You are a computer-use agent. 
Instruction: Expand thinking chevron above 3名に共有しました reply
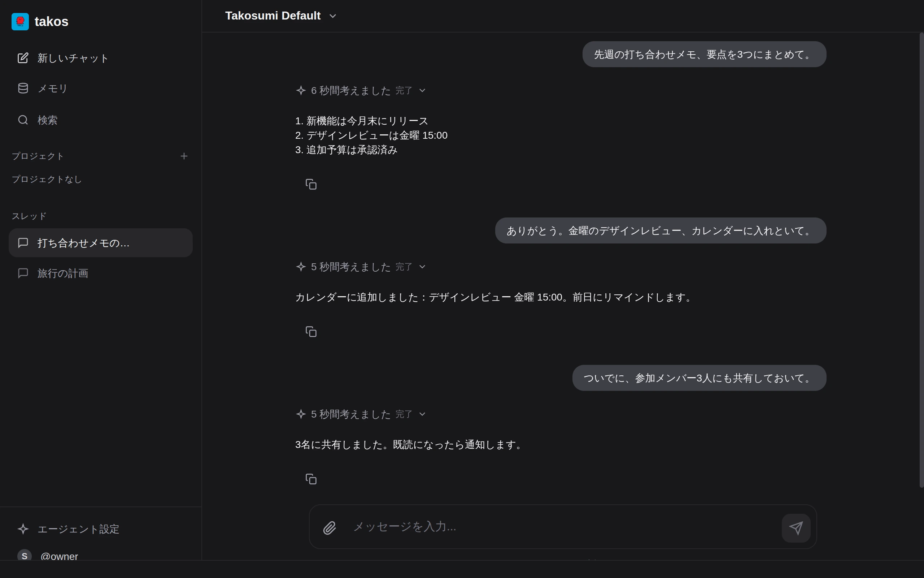(x=422, y=414)
